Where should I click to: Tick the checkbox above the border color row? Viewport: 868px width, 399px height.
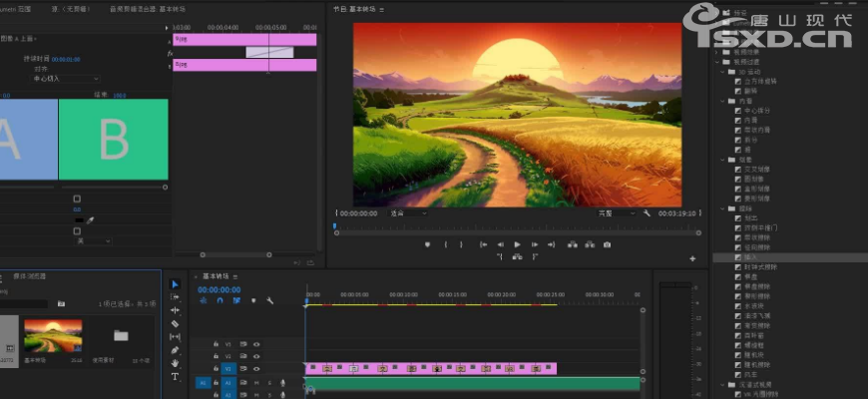tap(77, 199)
